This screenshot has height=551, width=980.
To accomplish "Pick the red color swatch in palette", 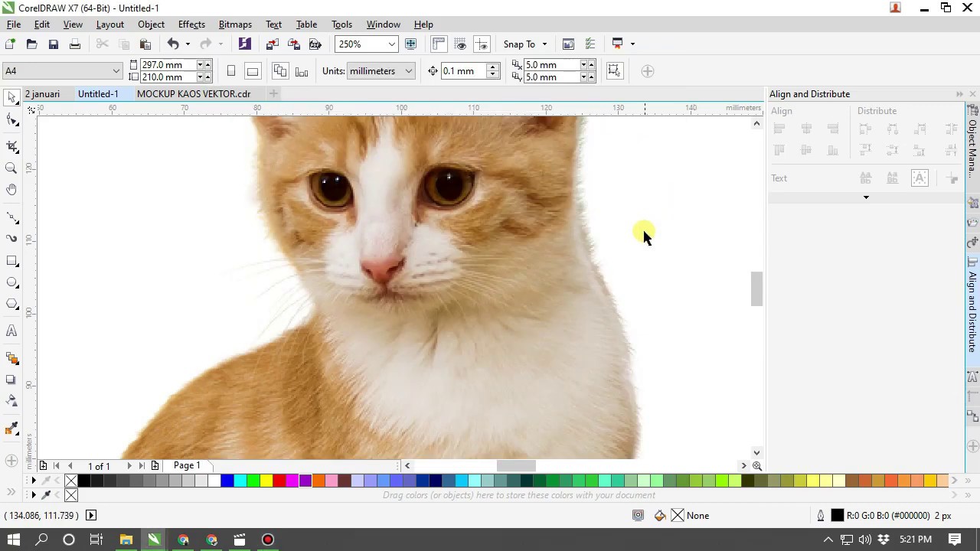I will pyautogui.click(x=279, y=481).
